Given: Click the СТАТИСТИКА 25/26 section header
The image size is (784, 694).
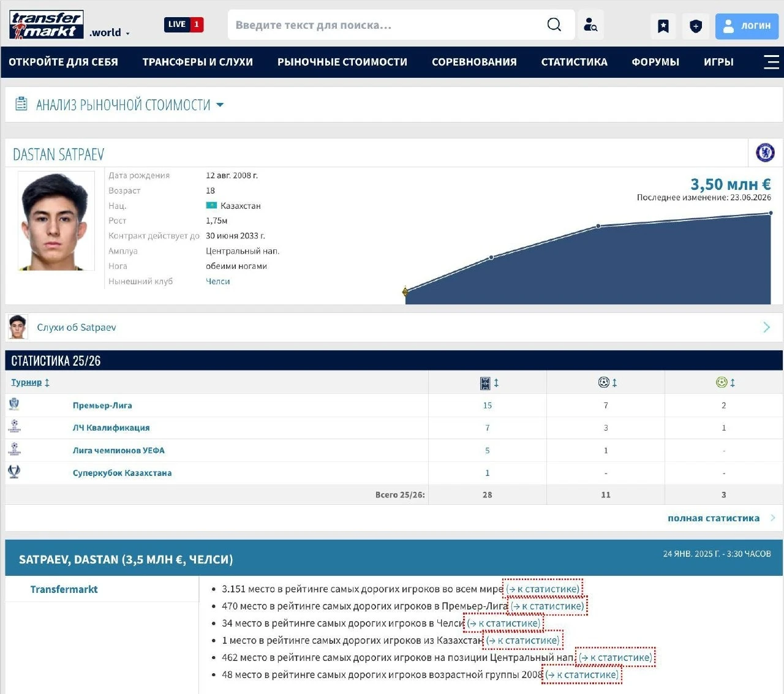Looking at the screenshot, I should click(x=56, y=361).
